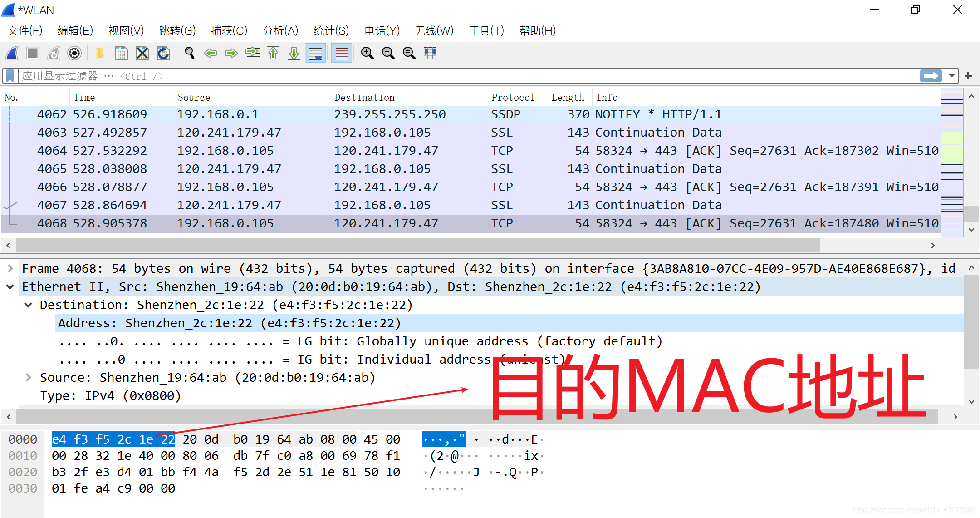The width and height of the screenshot is (980, 518).
Task: Apply display filter arrow button
Action: (931, 76)
